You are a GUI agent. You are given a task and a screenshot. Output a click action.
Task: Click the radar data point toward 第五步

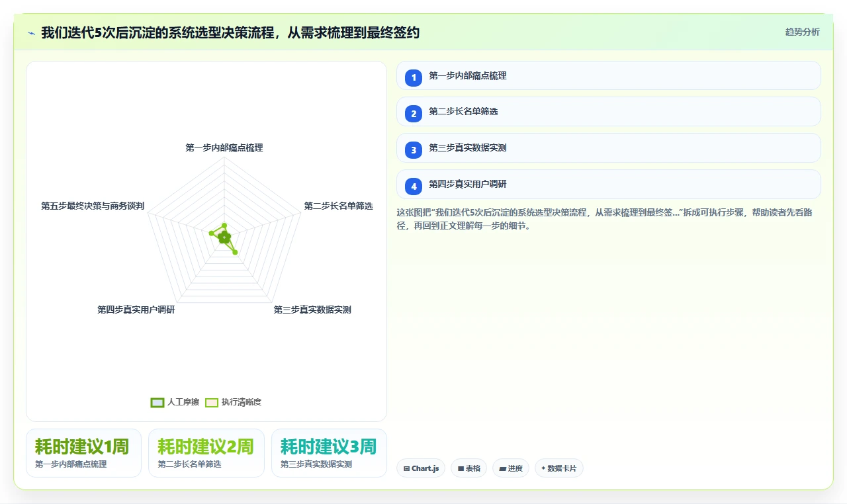coord(211,233)
